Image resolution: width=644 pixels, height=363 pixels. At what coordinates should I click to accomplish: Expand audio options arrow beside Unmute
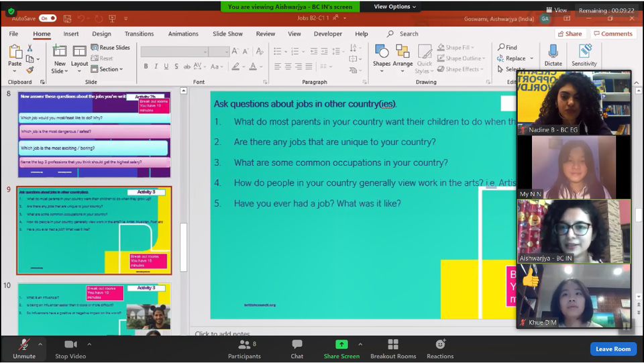point(40,345)
